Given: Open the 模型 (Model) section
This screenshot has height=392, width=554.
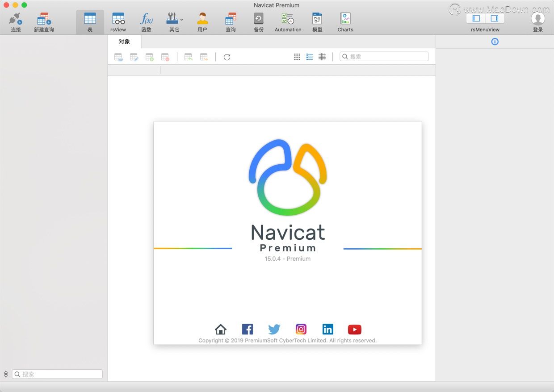Looking at the screenshot, I should [317, 22].
